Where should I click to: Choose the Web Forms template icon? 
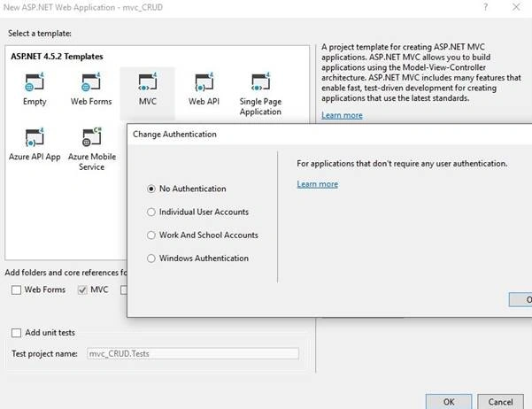(91, 82)
